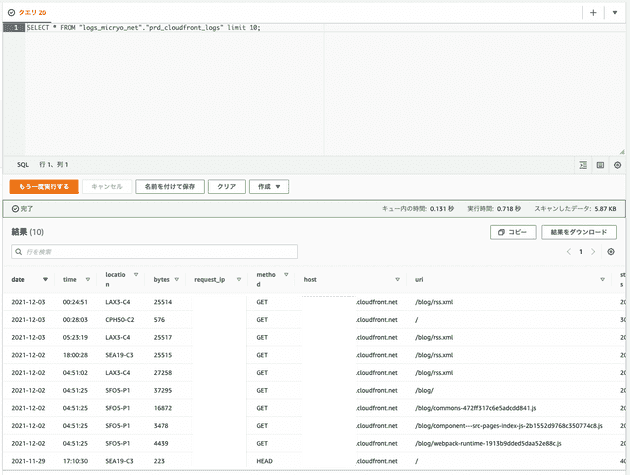Image resolution: width=630 pixels, height=475 pixels.
Task: Click the 実行時間 0.718 秒 value
Action: tap(509, 209)
